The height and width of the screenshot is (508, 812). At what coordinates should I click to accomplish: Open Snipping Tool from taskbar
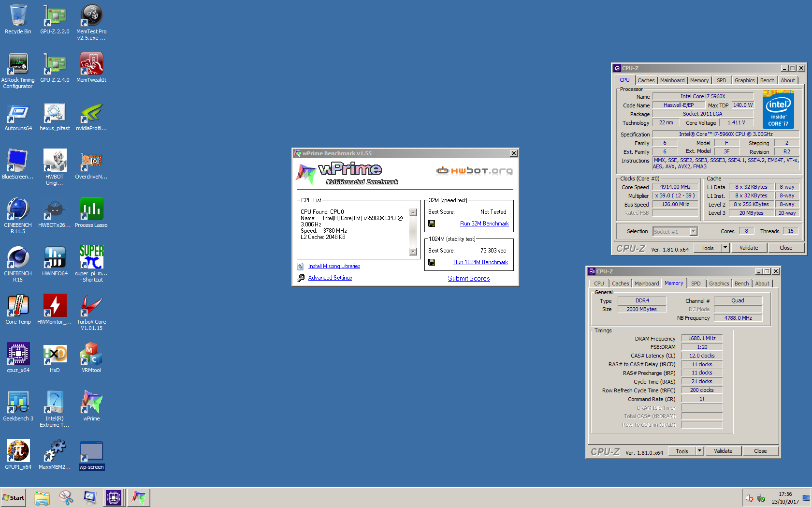pyautogui.click(x=66, y=498)
